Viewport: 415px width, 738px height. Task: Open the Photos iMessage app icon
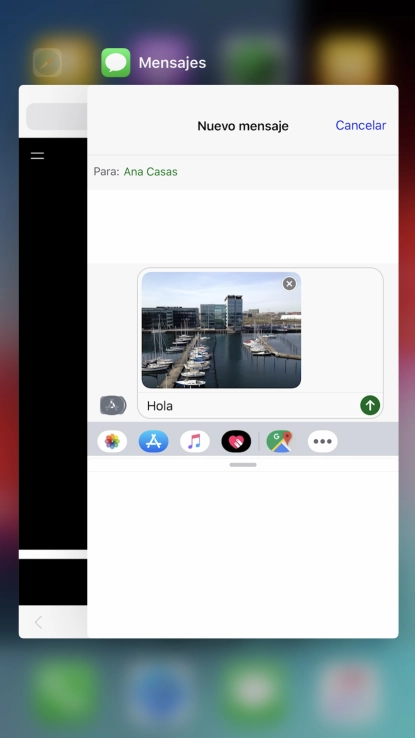click(x=112, y=441)
